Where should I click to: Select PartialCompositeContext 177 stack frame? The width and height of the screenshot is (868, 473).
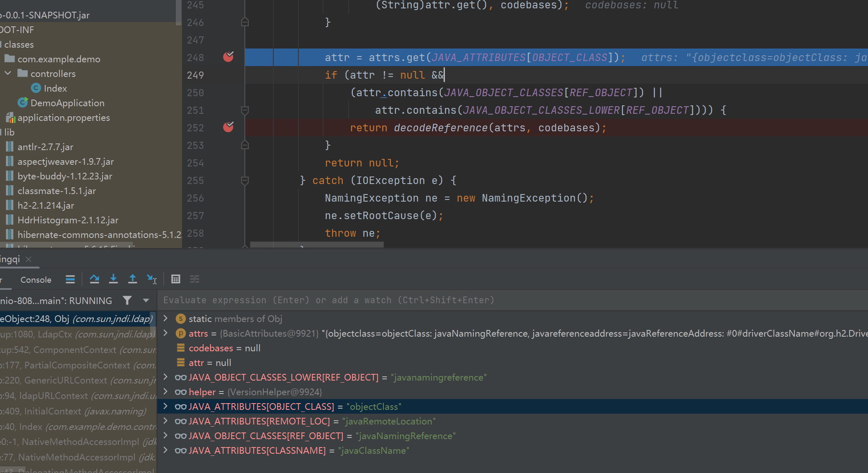pyautogui.click(x=78, y=365)
